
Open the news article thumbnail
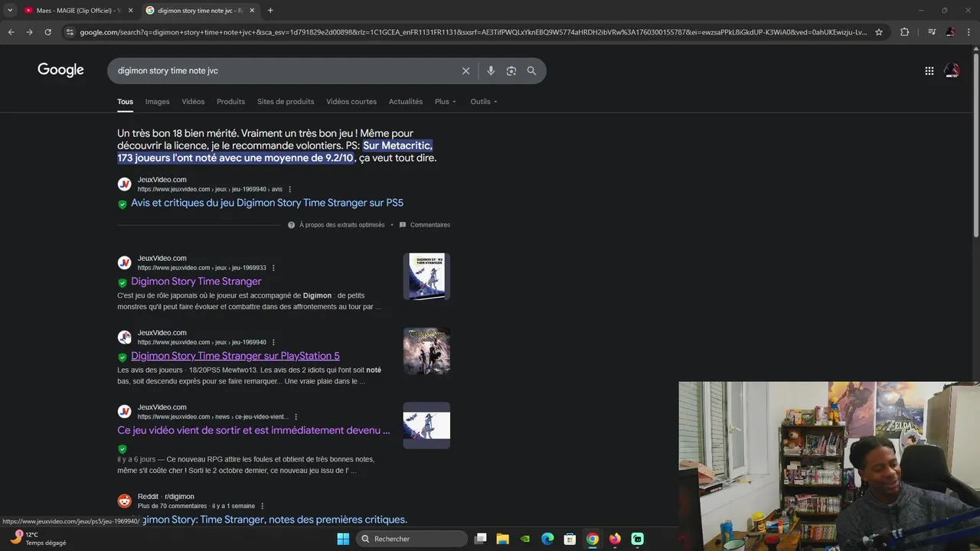coord(426,425)
